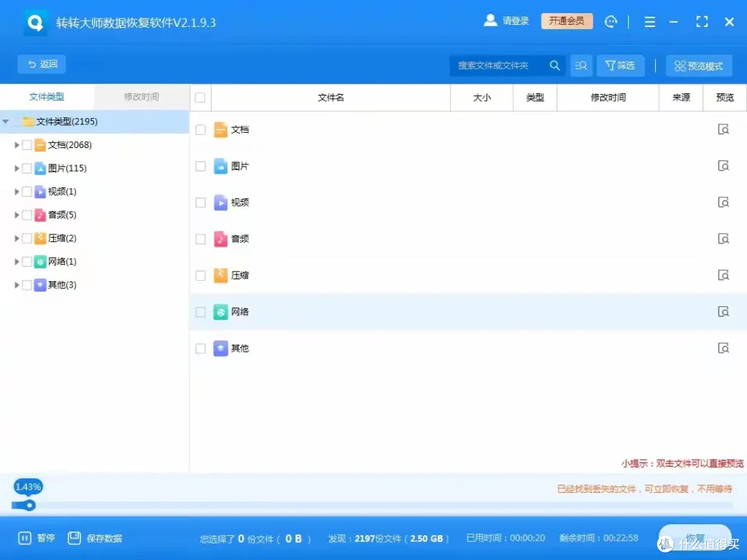747x560 pixels.
Task: Click the app logo in title bar
Action: (x=35, y=22)
